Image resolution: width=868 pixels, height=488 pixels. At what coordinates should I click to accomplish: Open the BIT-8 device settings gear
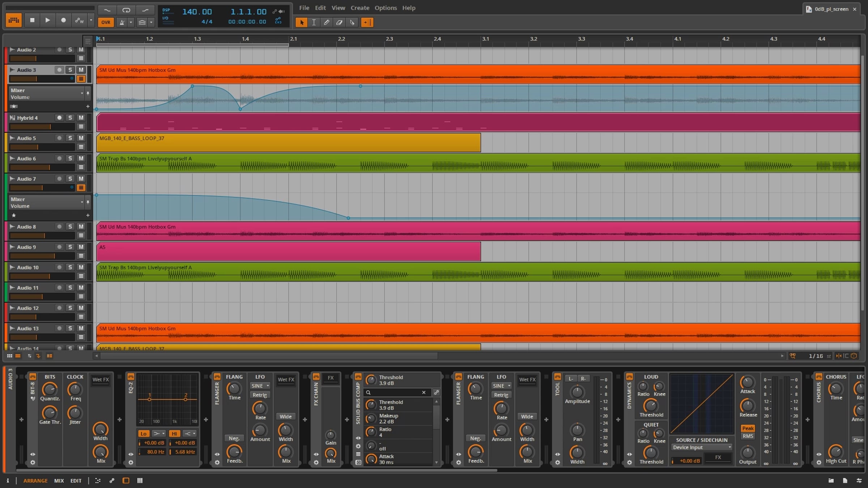tap(33, 462)
